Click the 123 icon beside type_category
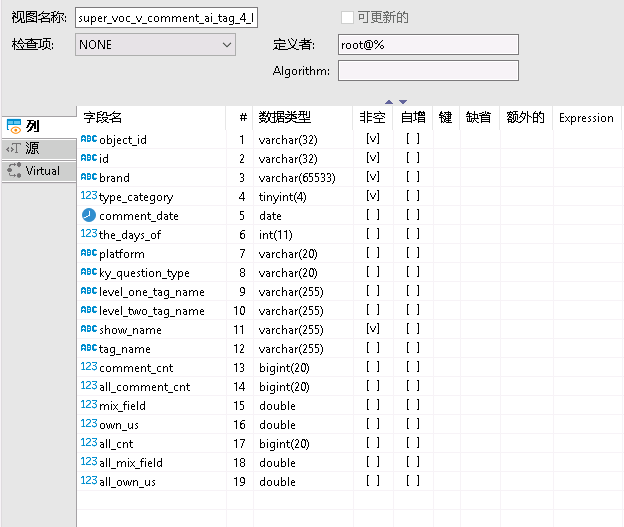Image resolution: width=624 pixels, height=527 pixels. point(88,196)
